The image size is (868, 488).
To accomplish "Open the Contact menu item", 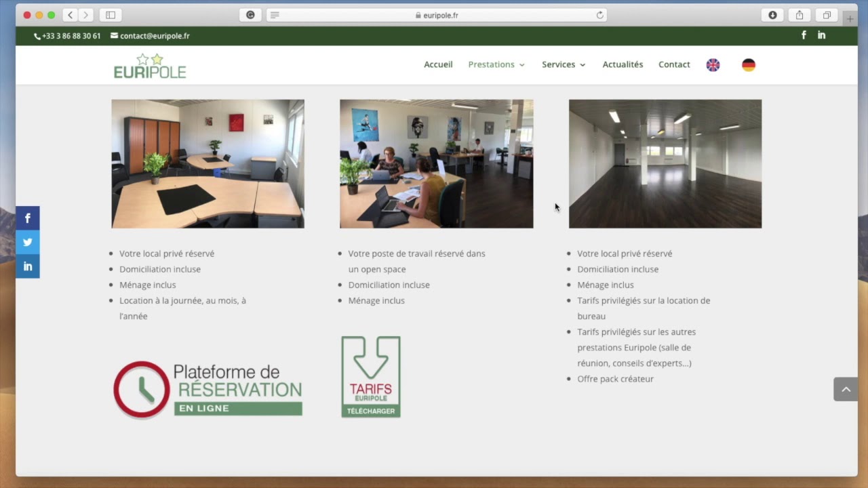I will pyautogui.click(x=674, y=64).
